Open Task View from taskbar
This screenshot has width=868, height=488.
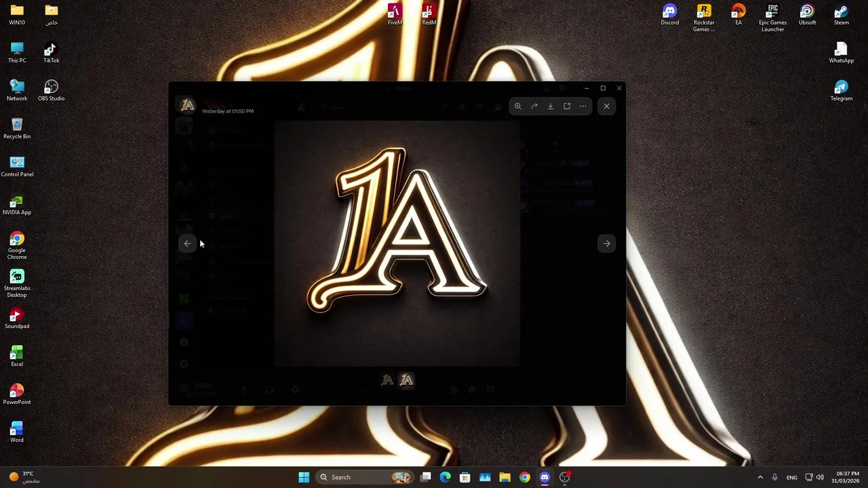(426, 477)
